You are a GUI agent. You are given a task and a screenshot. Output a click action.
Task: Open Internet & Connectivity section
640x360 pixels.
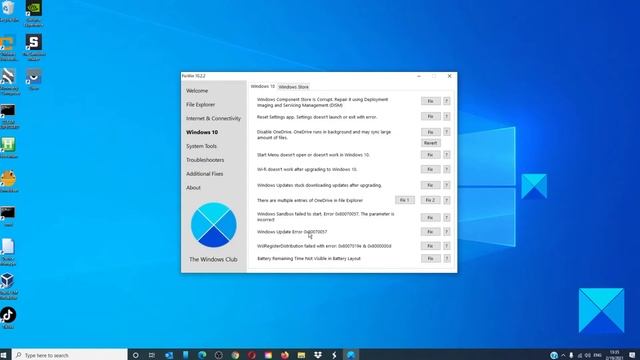[213, 118]
